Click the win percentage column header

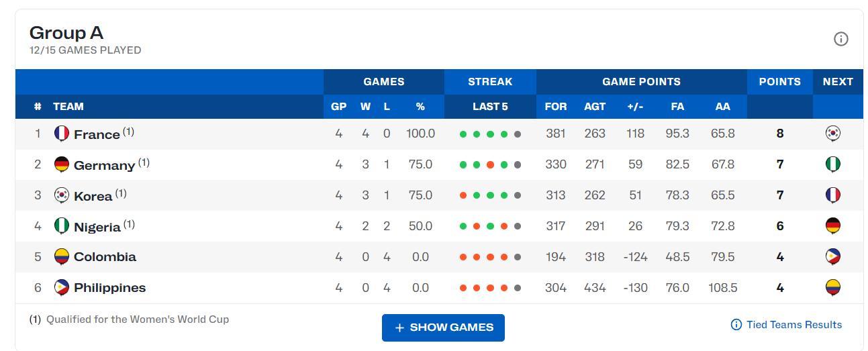(x=420, y=107)
